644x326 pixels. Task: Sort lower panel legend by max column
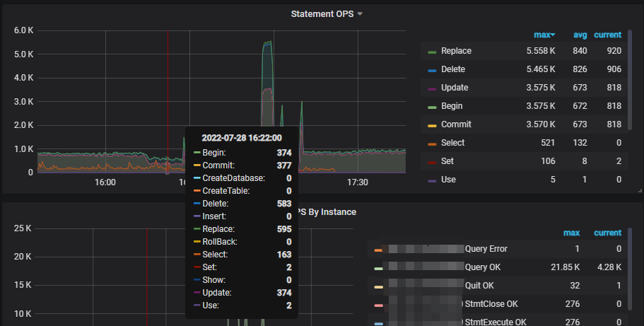[x=571, y=233]
